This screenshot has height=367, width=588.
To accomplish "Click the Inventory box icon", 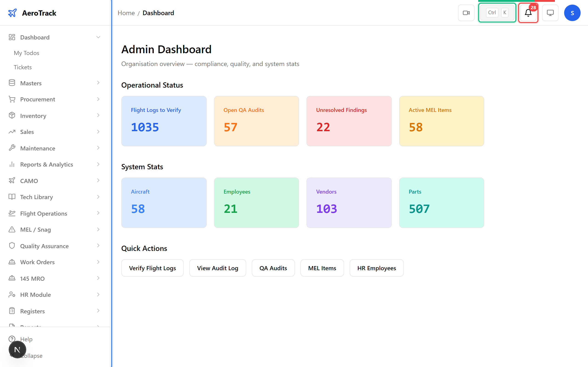I will pos(12,116).
